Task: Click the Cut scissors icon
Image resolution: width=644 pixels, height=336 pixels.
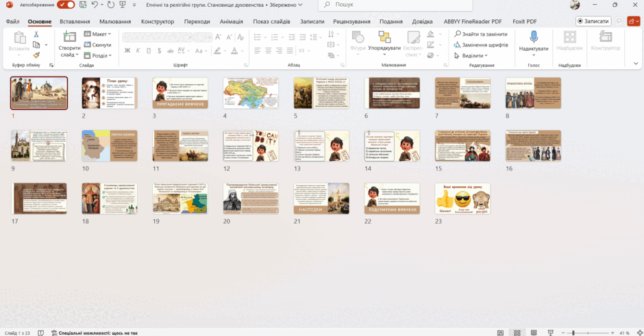Action: pos(36,34)
